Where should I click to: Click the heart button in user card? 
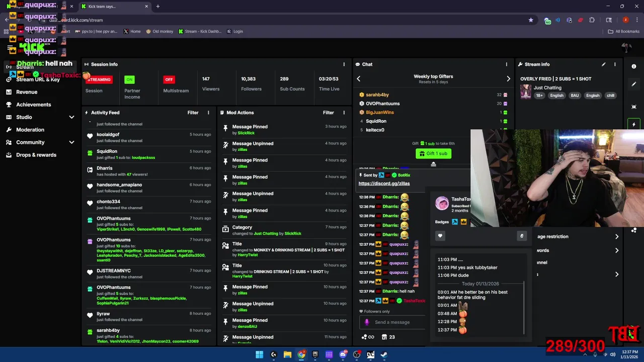point(440,236)
